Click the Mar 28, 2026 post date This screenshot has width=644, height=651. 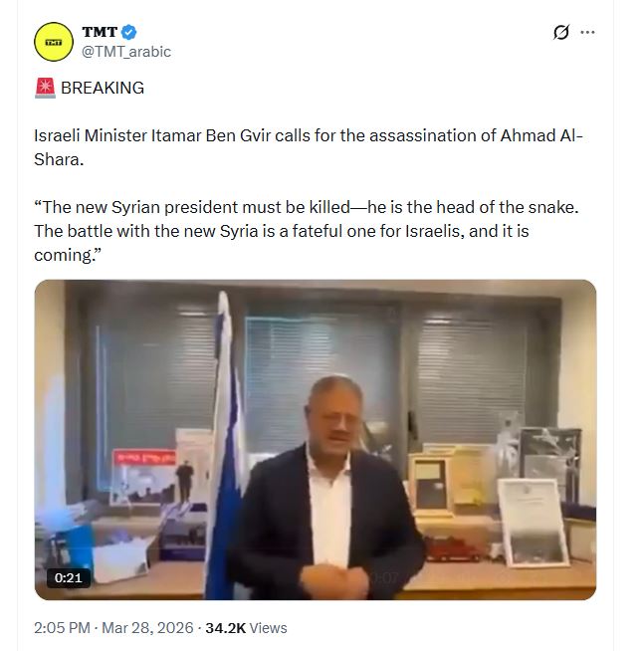click(x=148, y=628)
